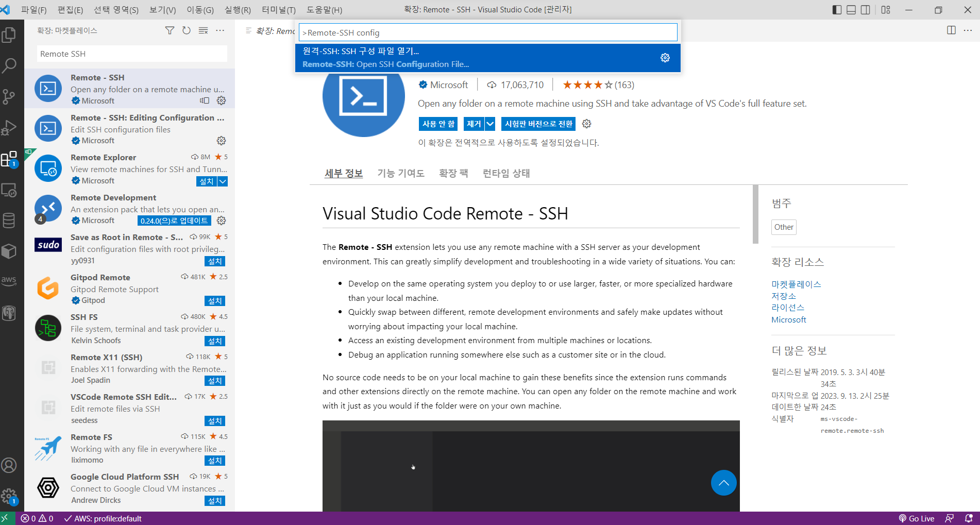Toggle the bottom panel visibility
Screen dimensions: 980x525
click(x=851, y=10)
